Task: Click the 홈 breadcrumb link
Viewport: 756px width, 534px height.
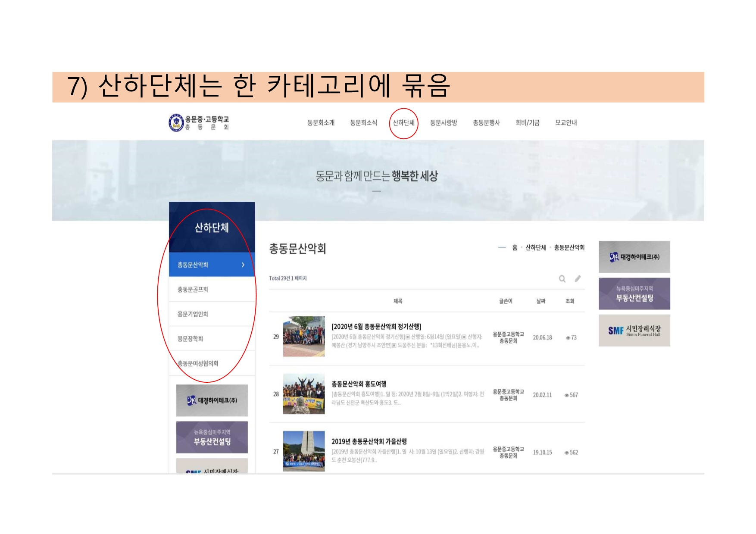Action: pyautogui.click(x=515, y=247)
